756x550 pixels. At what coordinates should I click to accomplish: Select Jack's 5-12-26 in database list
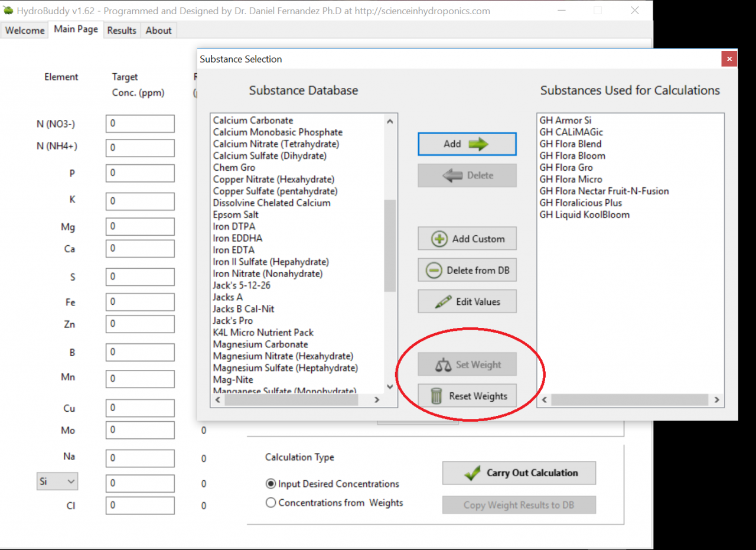click(x=242, y=285)
